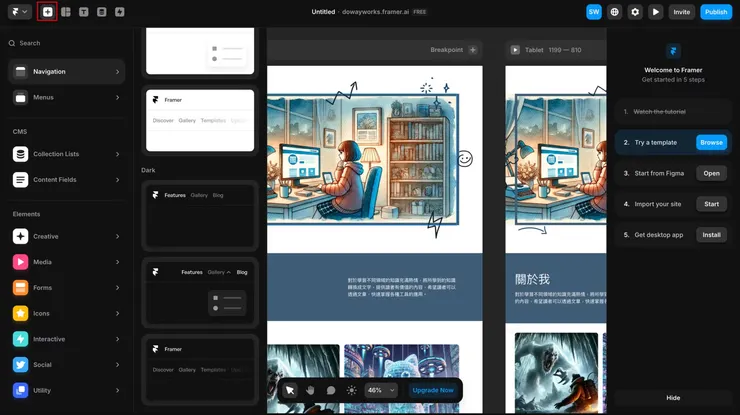Toggle the light/dark sun icon
This screenshot has height=415, width=740.
352,390
